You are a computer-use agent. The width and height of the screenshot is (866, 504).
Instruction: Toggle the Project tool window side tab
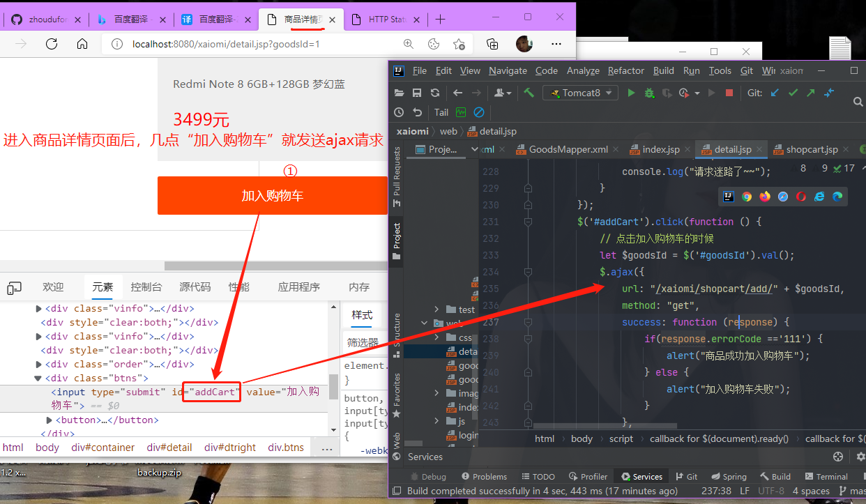(397, 240)
